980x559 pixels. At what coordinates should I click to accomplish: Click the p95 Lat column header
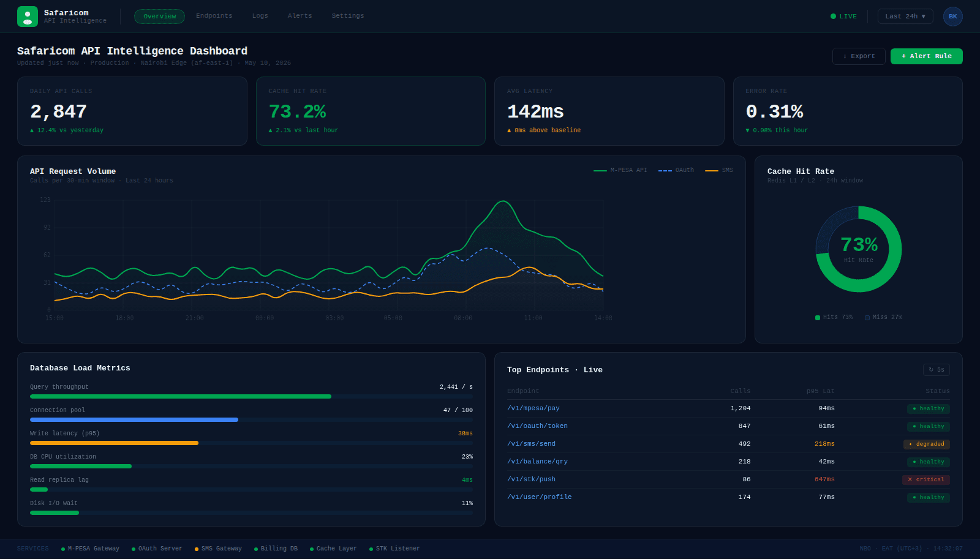pyautogui.click(x=821, y=391)
